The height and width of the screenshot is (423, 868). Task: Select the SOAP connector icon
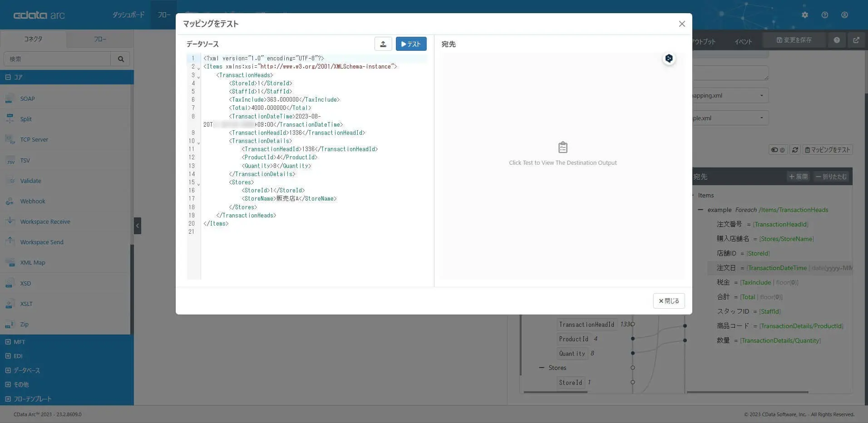(x=10, y=98)
